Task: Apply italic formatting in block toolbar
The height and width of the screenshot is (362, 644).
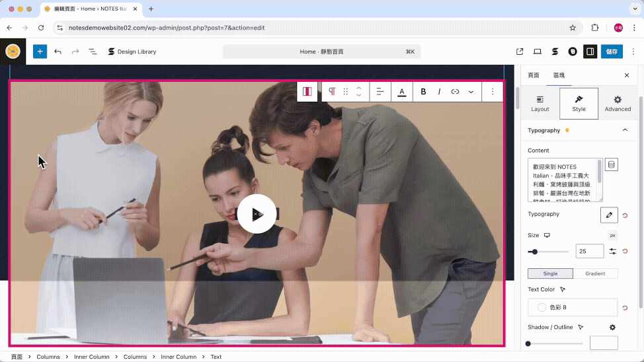Action: [x=439, y=92]
